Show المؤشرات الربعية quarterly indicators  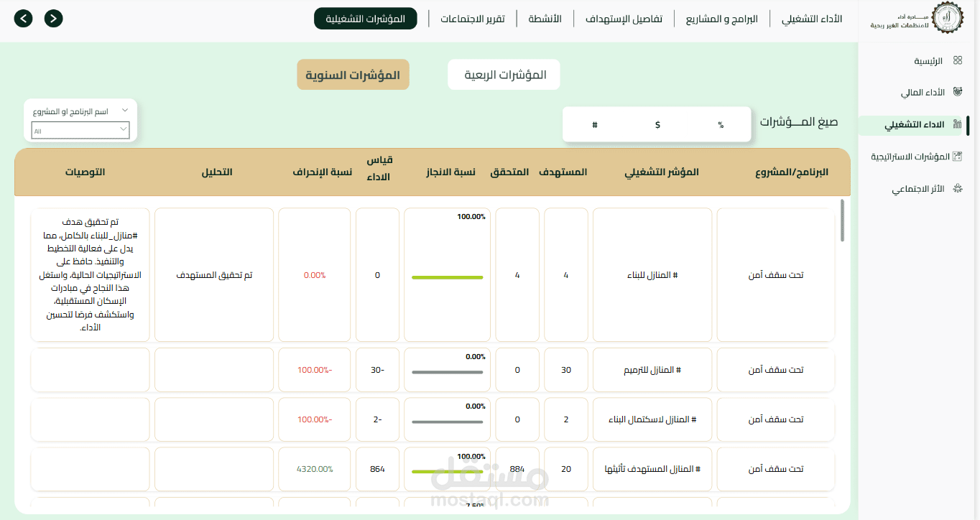(x=504, y=75)
